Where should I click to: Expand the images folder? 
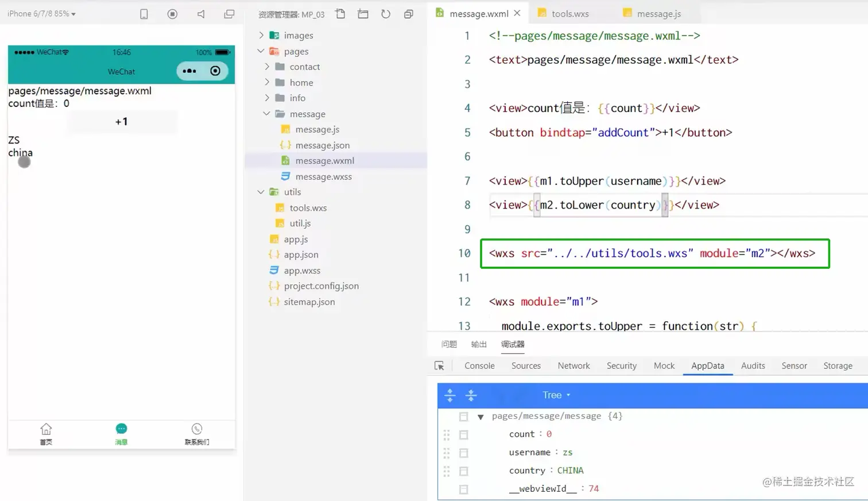tap(261, 35)
